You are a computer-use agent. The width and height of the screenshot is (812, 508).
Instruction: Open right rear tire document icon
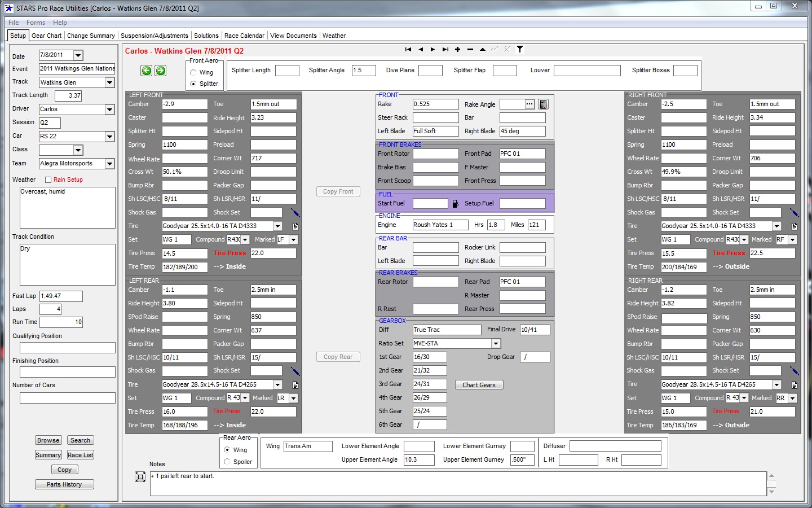click(794, 385)
